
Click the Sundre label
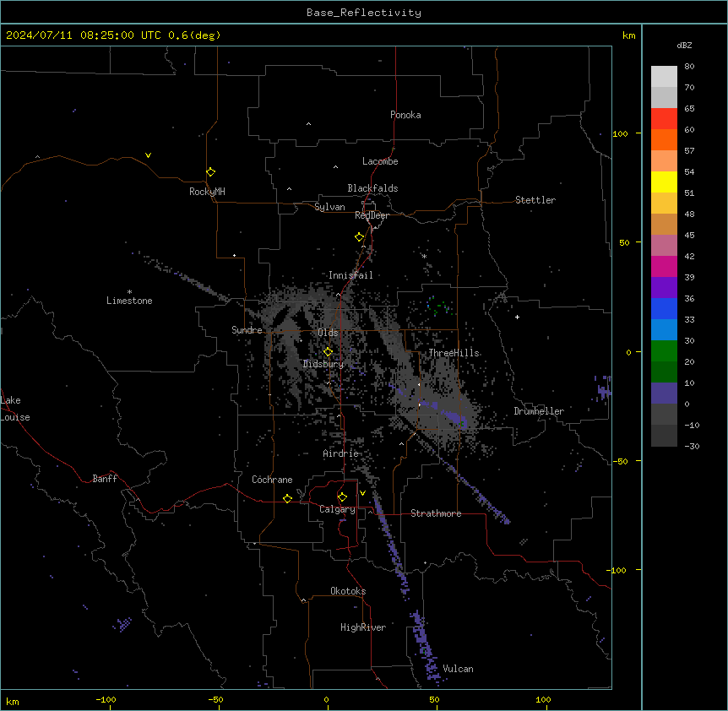[247, 330]
